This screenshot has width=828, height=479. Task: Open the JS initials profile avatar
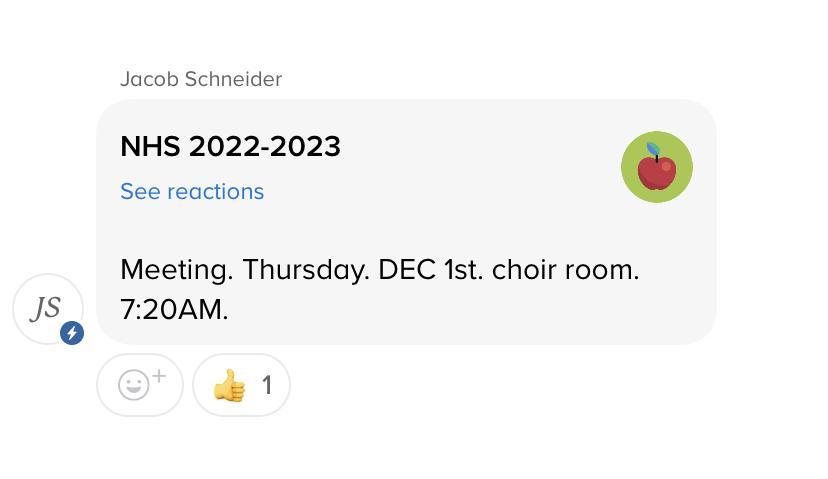click(x=47, y=308)
